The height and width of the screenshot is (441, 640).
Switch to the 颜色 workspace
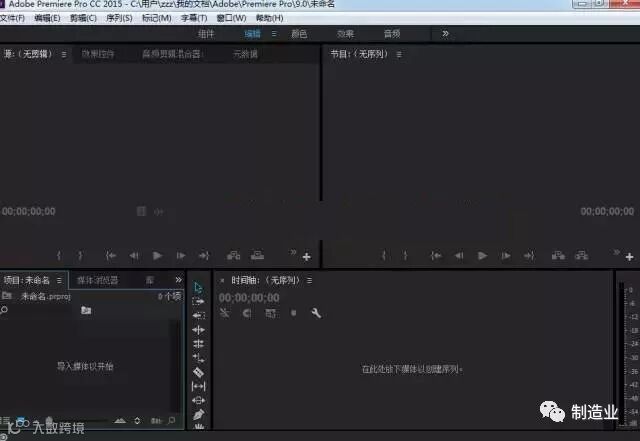click(x=299, y=34)
